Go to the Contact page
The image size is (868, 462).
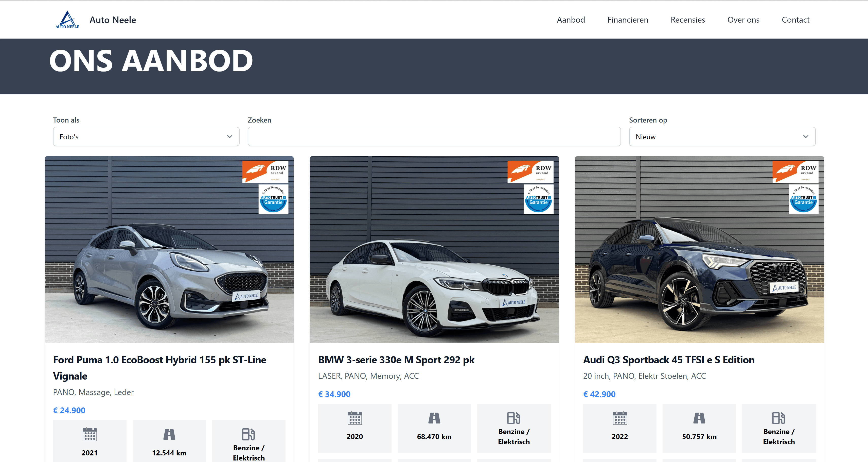[x=795, y=20]
